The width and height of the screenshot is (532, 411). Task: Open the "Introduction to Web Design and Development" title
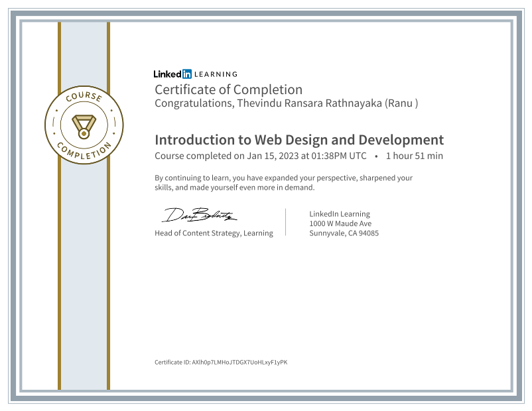299,140
